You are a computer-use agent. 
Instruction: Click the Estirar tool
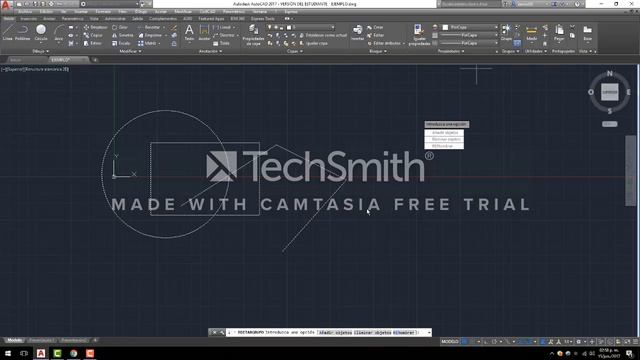[x=93, y=43]
